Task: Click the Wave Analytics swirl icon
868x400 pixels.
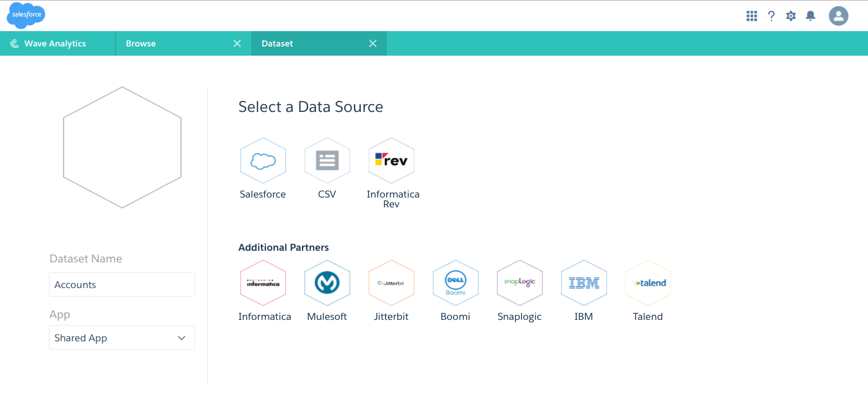Action: pyautogui.click(x=15, y=43)
